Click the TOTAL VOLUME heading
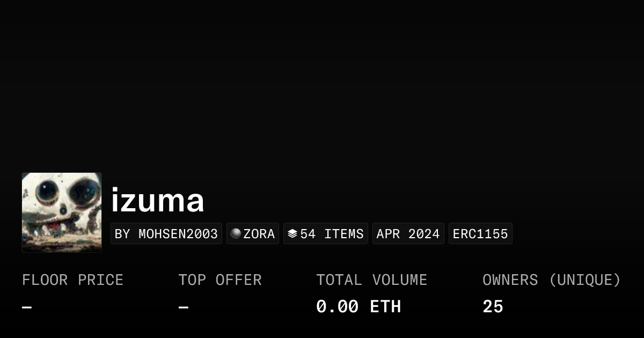 point(371,280)
